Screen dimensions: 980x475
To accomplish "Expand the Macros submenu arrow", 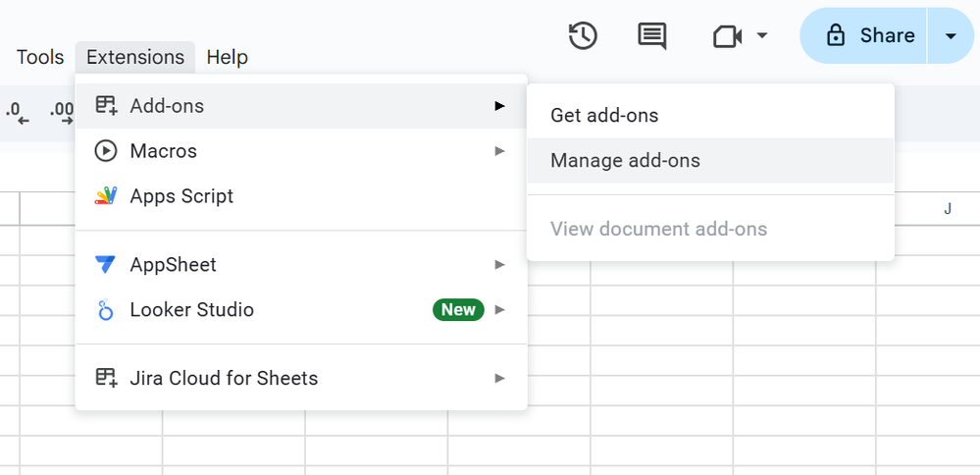I will [x=499, y=150].
